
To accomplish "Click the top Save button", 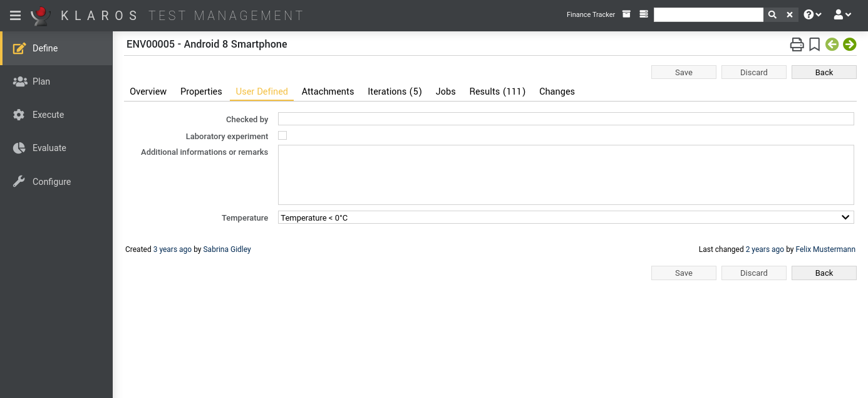I will click(x=683, y=72).
